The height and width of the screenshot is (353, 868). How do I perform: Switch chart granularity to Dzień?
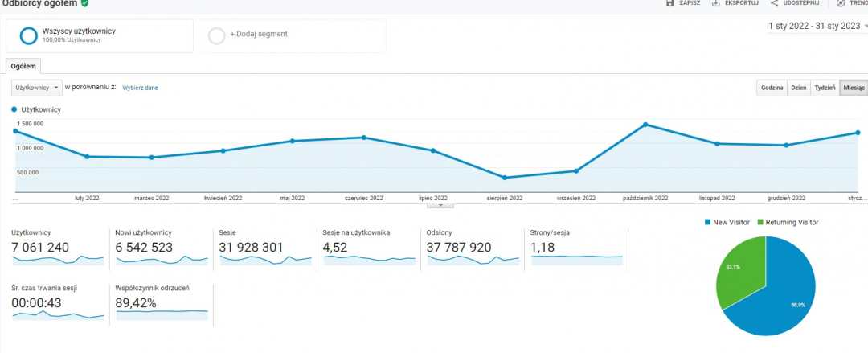point(798,88)
